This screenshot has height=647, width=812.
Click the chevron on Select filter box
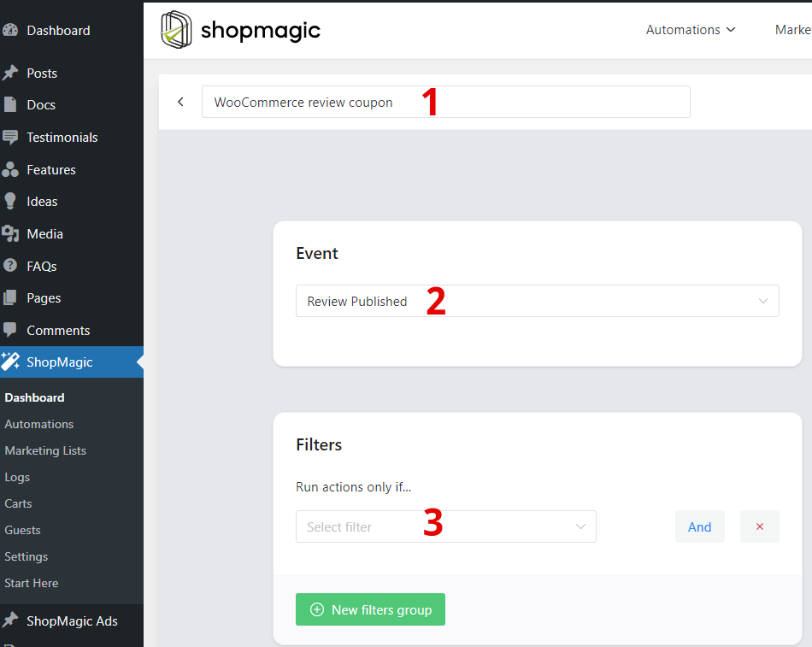(580, 526)
